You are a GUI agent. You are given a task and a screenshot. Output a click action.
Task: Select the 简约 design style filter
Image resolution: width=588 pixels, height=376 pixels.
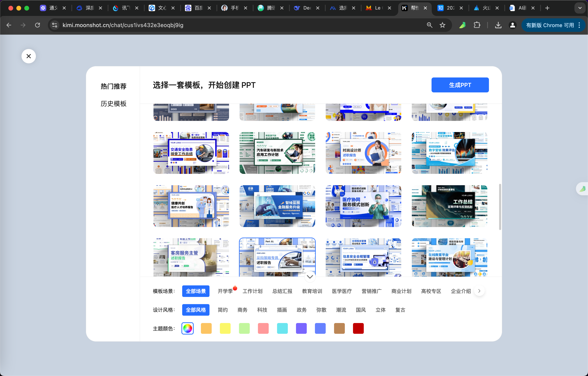point(223,310)
